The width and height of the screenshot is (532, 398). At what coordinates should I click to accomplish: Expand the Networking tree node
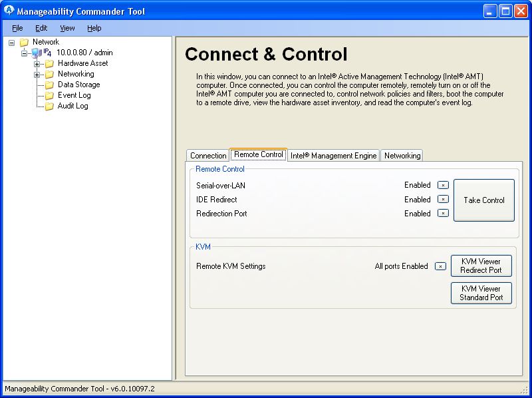tap(37, 75)
